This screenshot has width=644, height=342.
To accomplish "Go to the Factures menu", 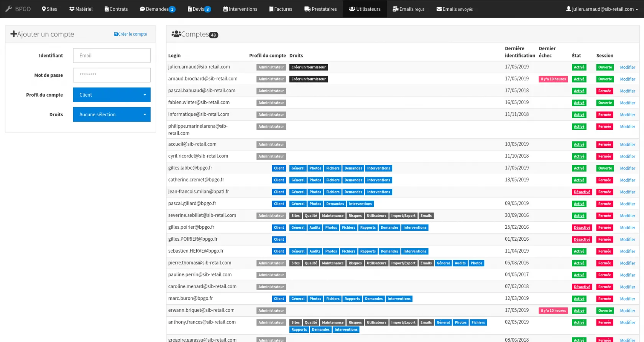I will 281,9.
